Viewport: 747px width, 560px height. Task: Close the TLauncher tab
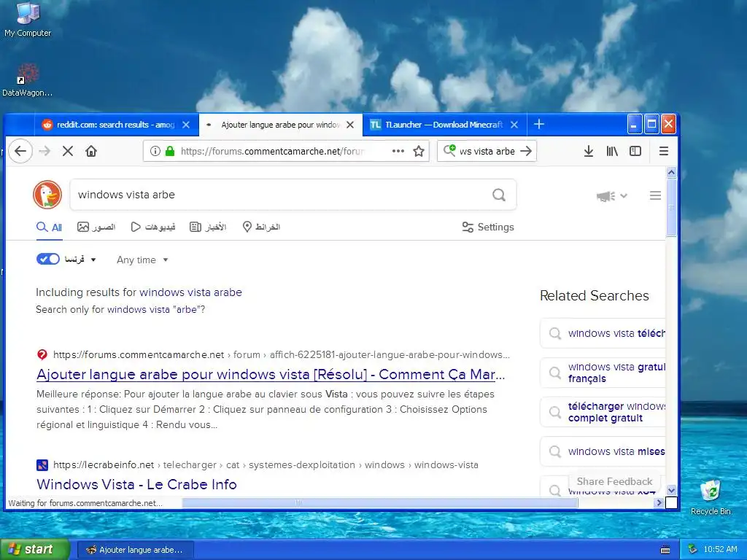(x=514, y=125)
